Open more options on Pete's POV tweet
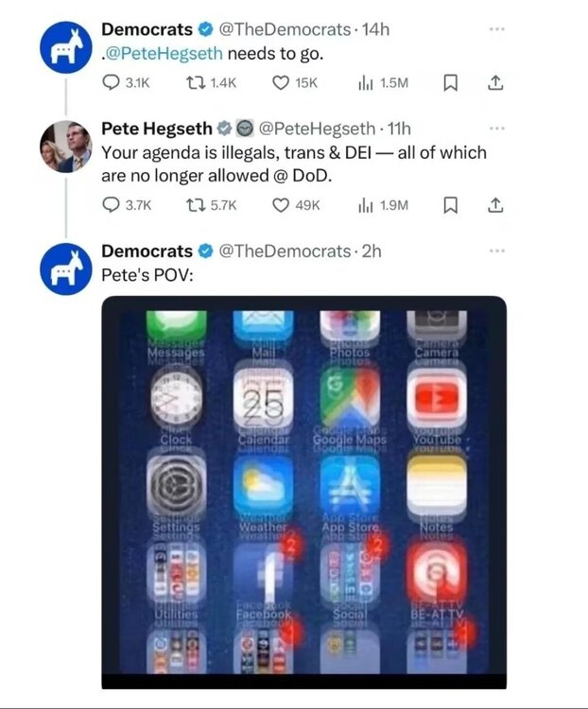 (496, 251)
